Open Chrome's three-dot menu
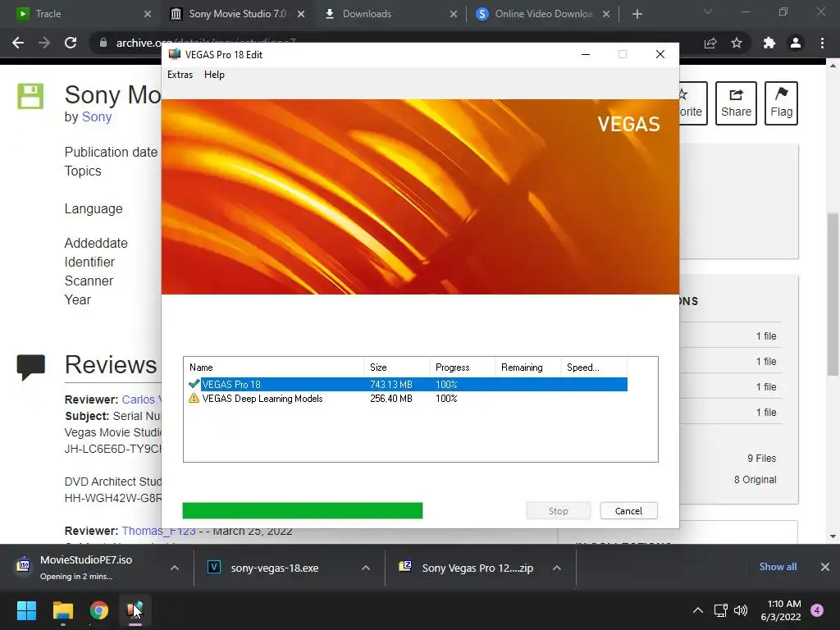840x630 pixels. pos(822,43)
